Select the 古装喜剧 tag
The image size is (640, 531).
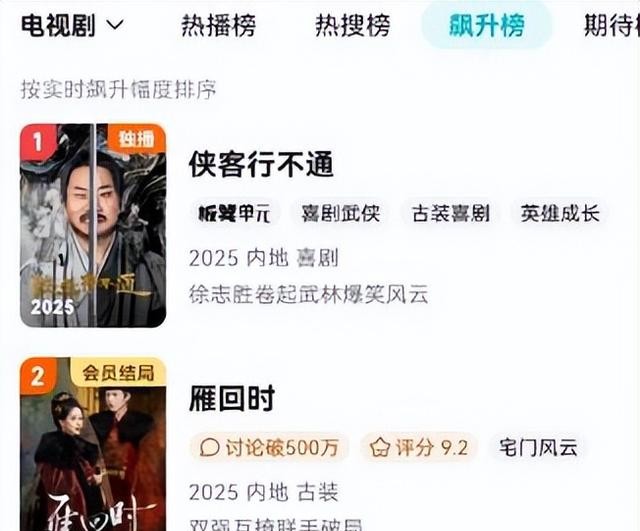tap(451, 213)
